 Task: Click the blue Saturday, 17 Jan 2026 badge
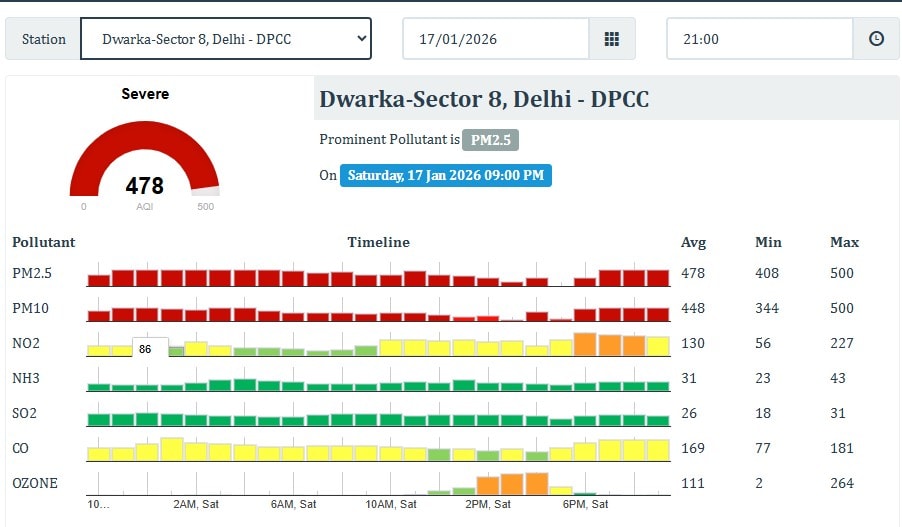pyautogui.click(x=445, y=175)
